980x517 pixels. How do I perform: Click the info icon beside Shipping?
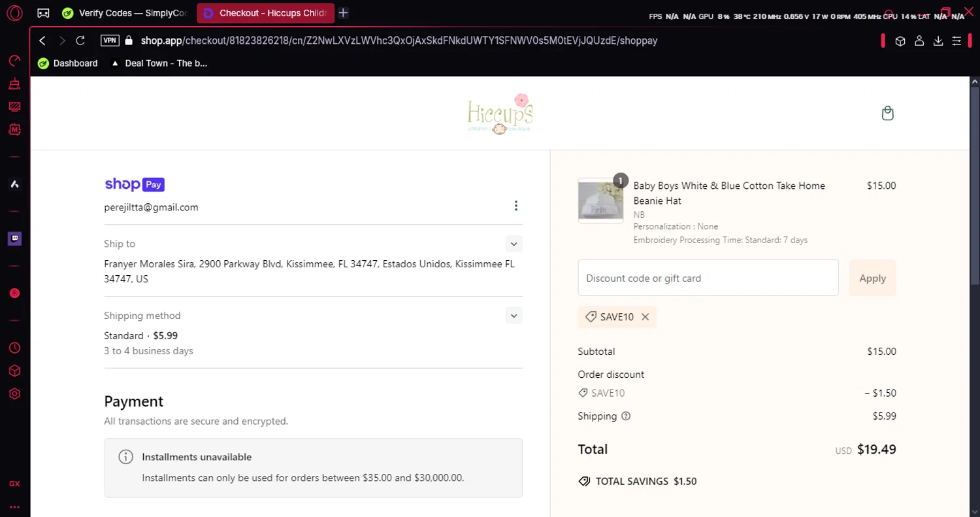pyautogui.click(x=626, y=416)
